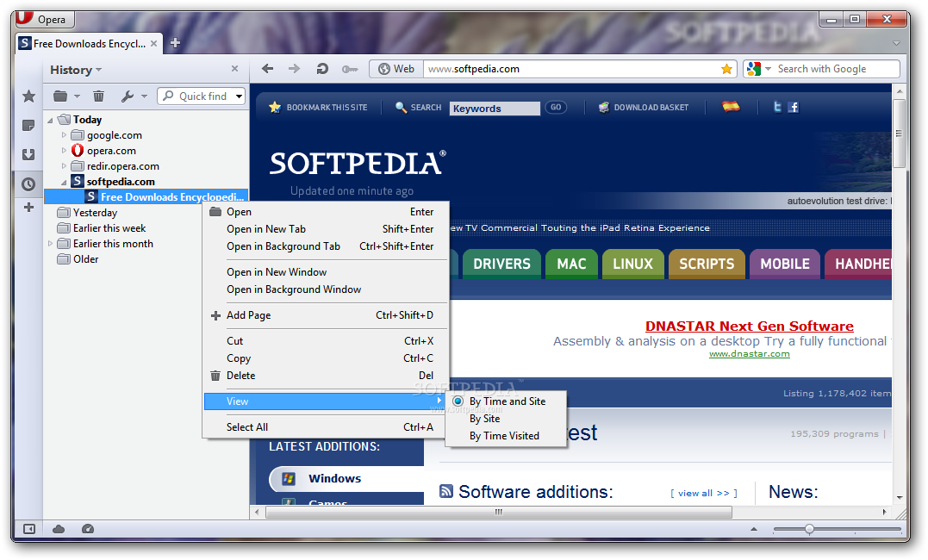Screen dimensions: 928x560
Task: Open a new tab with plus button
Action: 175,42
